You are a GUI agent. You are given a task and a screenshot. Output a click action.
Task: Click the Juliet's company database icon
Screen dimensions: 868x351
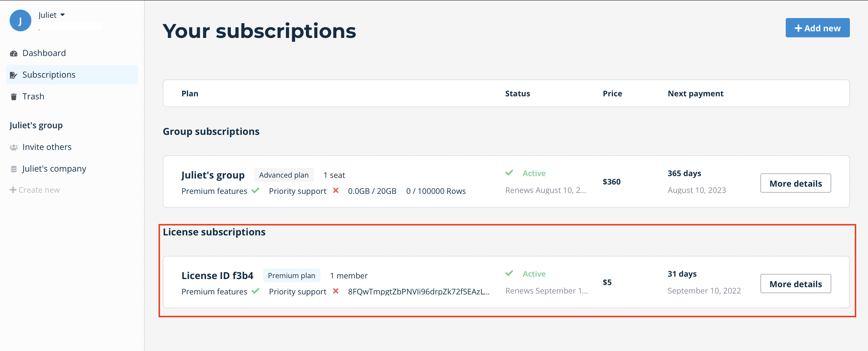(14, 169)
